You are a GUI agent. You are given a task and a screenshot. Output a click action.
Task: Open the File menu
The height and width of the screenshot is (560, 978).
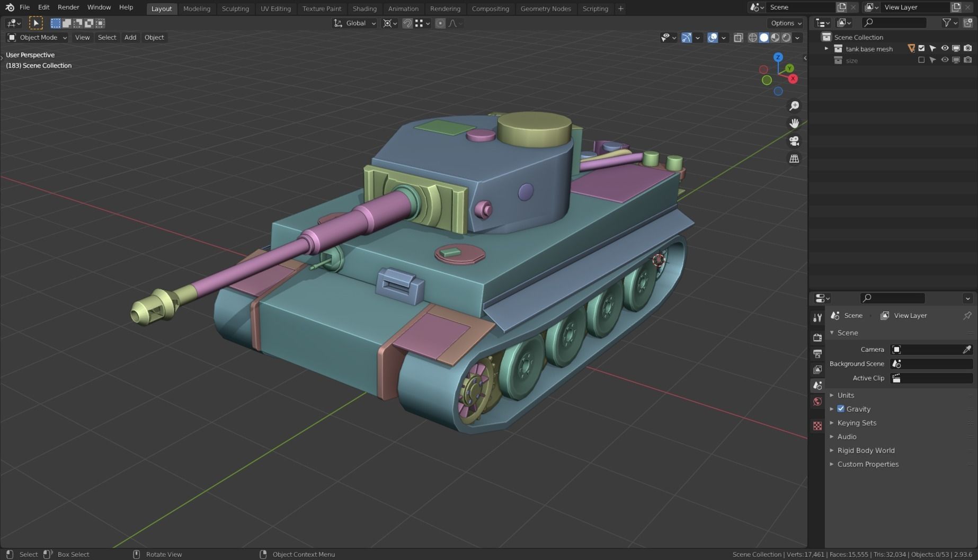coord(24,7)
